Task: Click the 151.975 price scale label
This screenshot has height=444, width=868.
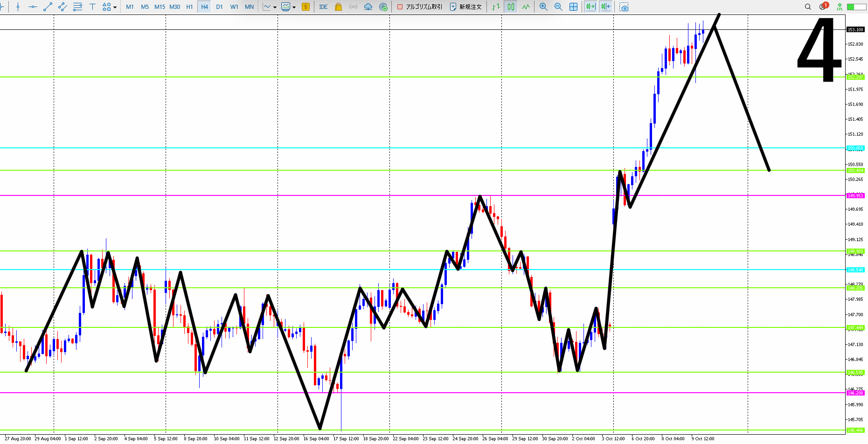Action: 855,89
